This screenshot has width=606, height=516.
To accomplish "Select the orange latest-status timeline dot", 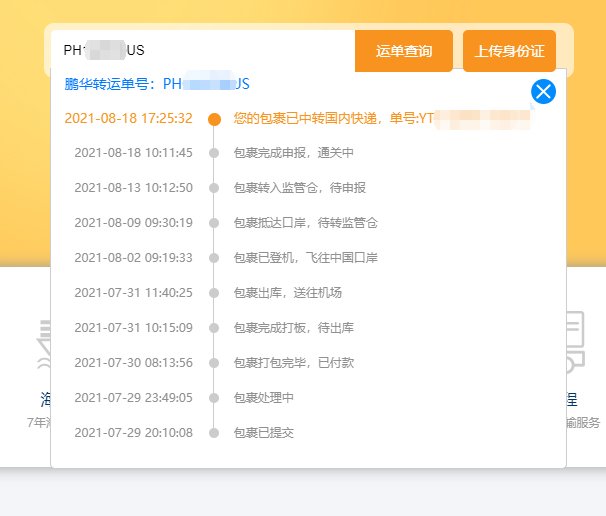I will click(214, 119).
